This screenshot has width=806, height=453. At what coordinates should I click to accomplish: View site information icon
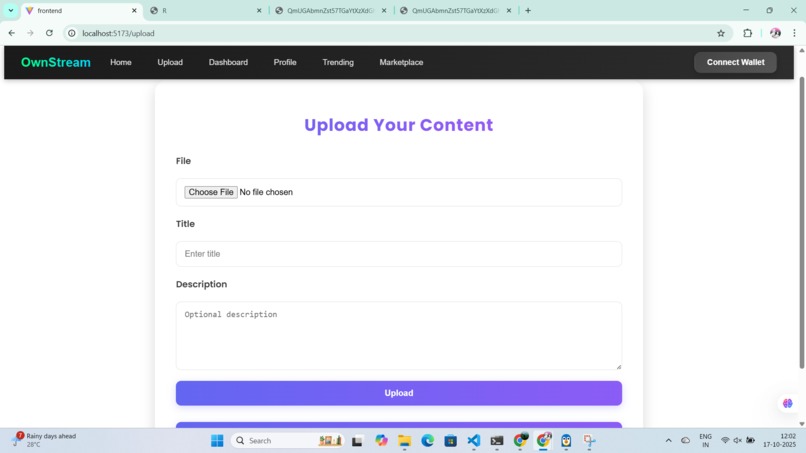click(72, 33)
